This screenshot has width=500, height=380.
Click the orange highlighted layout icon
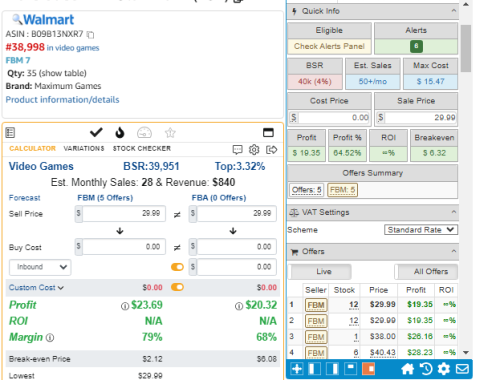coord(368,369)
